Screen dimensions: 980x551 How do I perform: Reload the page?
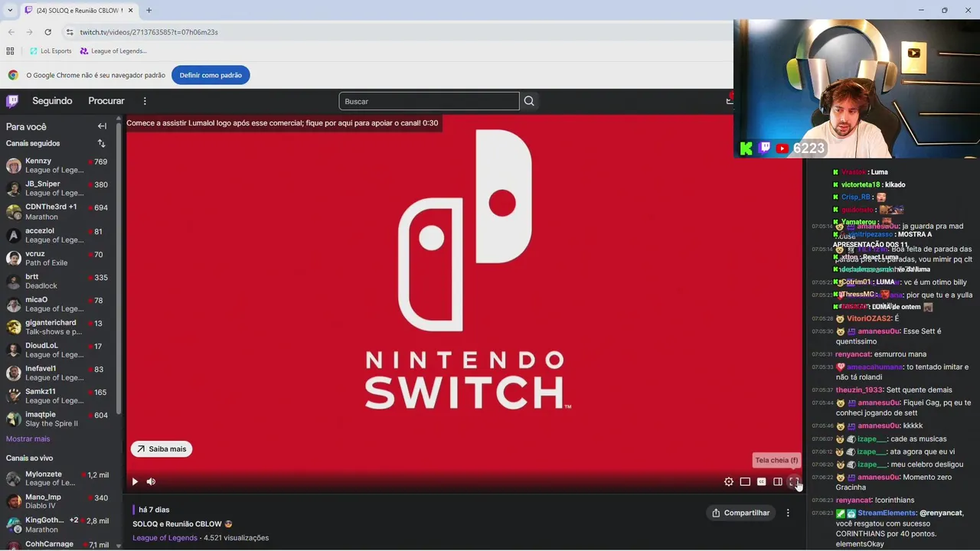[47, 32]
